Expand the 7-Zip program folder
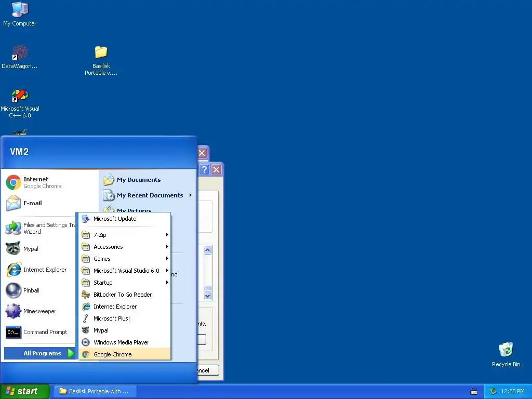Screen dimensions: 532x399 pyautogui.click(x=125, y=235)
